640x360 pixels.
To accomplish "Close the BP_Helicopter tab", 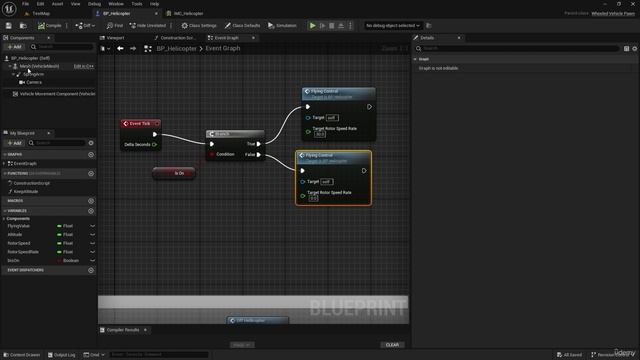I will (156, 13).
